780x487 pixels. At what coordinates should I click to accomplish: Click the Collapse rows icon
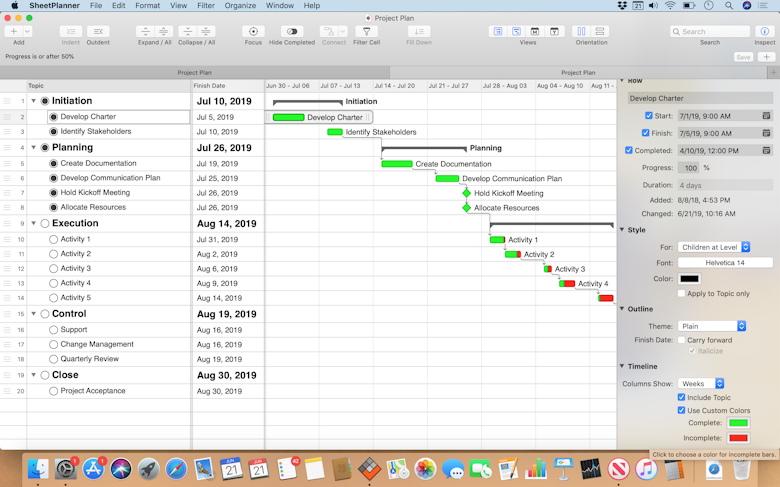point(188,31)
